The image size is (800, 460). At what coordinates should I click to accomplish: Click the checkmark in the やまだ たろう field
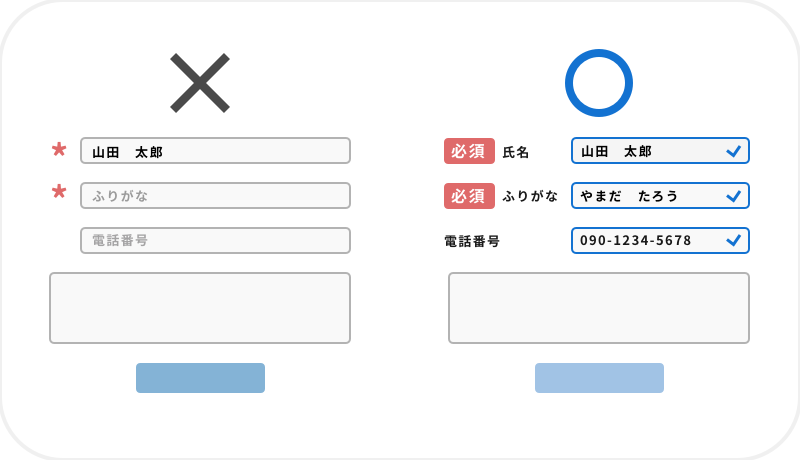733,196
